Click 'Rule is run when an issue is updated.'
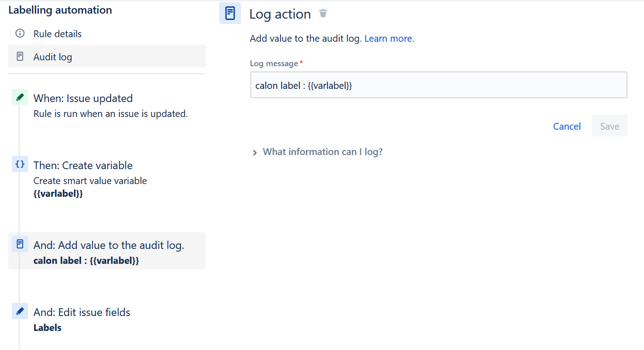Screen dimensions: 644x350 tap(111, 114)
